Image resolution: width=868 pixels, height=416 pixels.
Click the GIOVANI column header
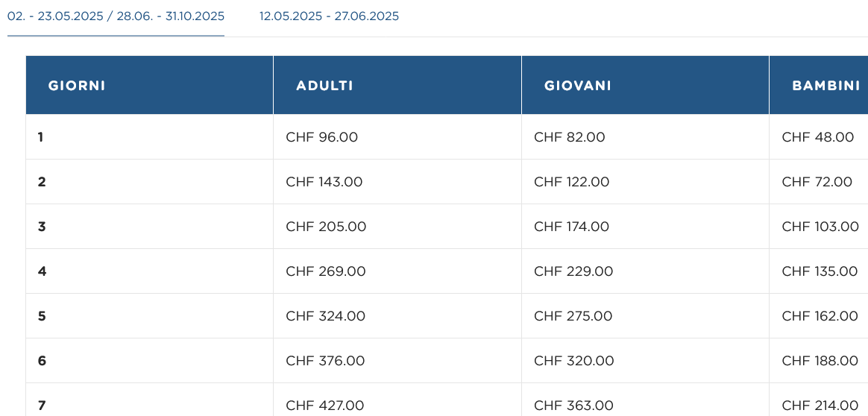point(577,86)
